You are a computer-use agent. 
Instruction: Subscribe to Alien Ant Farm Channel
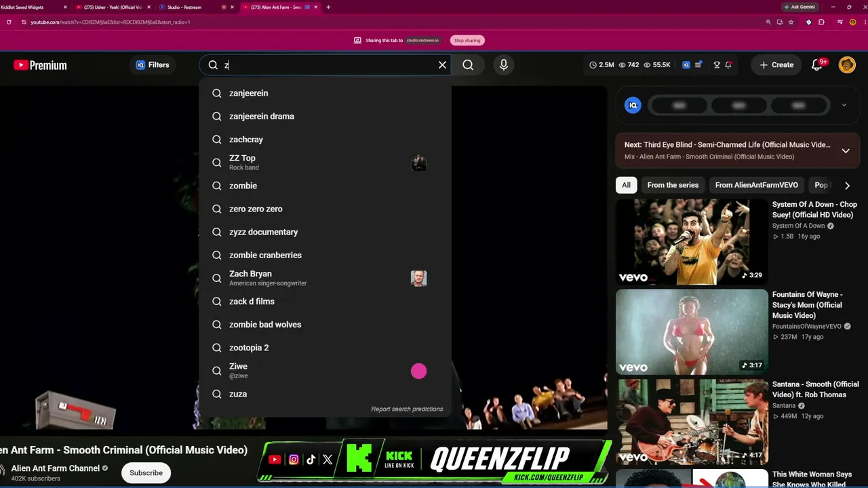pos(146,473)
